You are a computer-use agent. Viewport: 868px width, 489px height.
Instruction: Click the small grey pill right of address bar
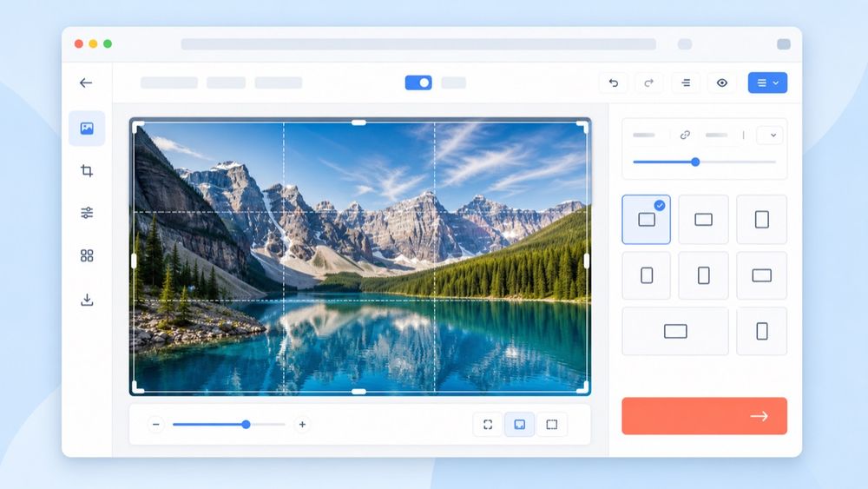point(685,44)
